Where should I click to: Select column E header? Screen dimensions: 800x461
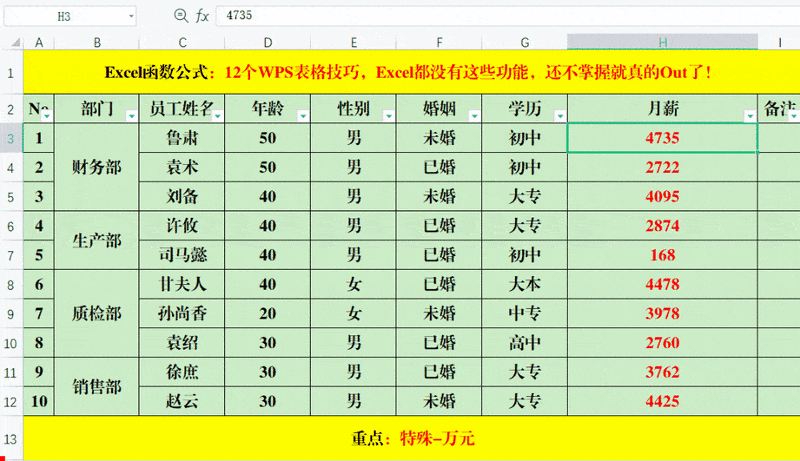coord(353,42)
